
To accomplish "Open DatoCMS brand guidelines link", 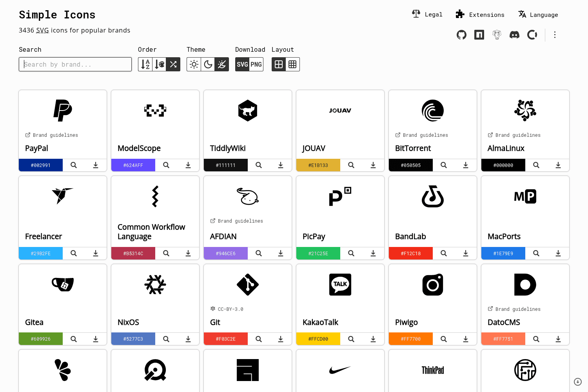I will pyautogui.click(x=514, y=309).
